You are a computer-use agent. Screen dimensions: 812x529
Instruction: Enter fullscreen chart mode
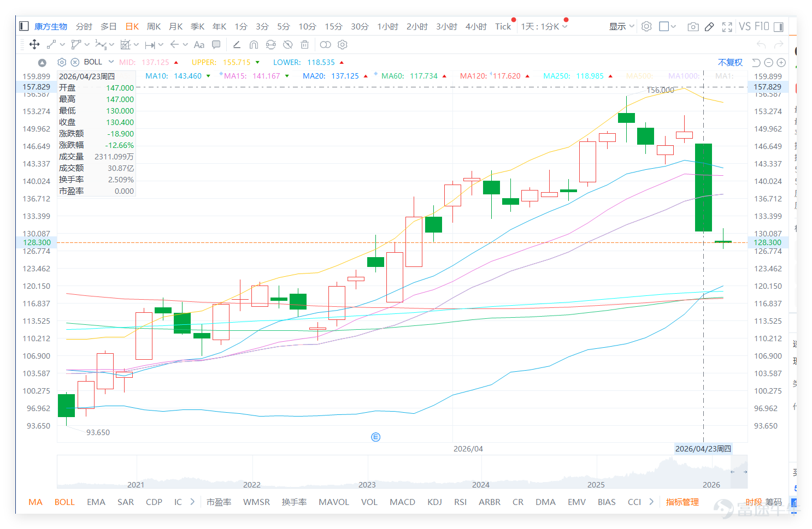click(x=727, y=26)
